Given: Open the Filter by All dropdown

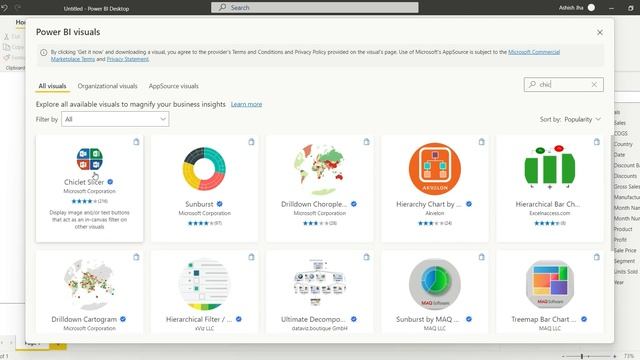Looking at the screenshot, I should coord(115,119).
